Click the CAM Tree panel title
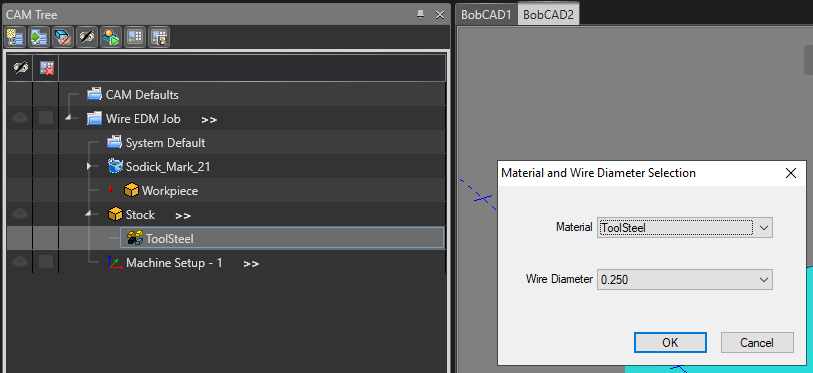The image size is (813, 373). pyautogui.click(x=32, y=15)
